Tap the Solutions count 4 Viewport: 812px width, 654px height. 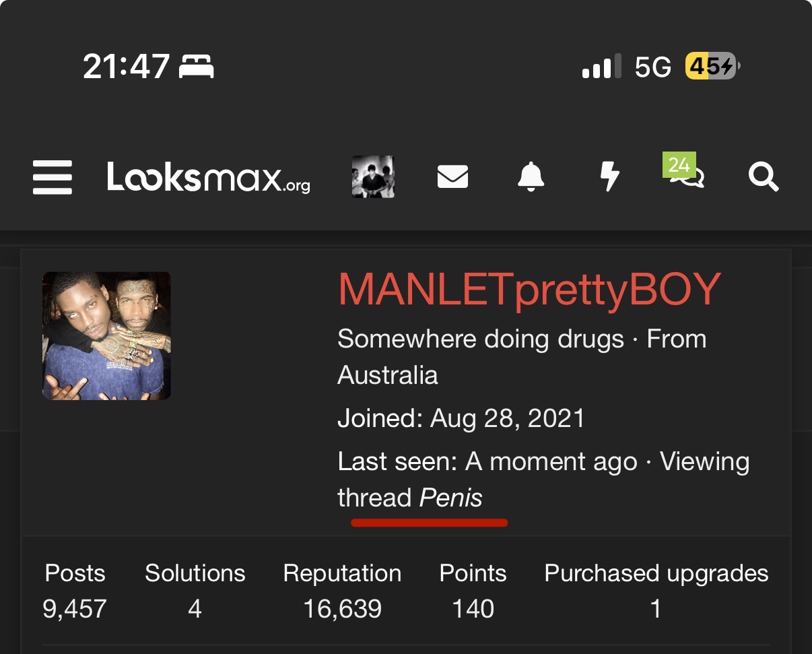point(195,609)
